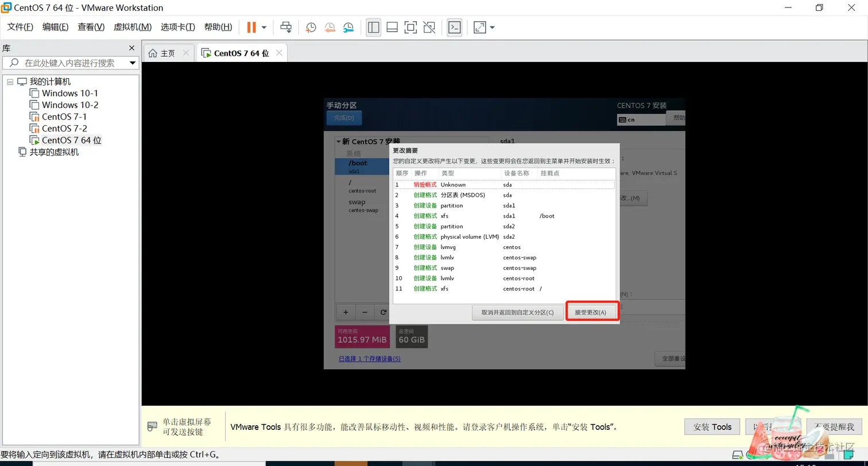The height and width of the screenshot is (466, 868).
Task: Collapse the 我的计算机 tree node
Action: 10,82
